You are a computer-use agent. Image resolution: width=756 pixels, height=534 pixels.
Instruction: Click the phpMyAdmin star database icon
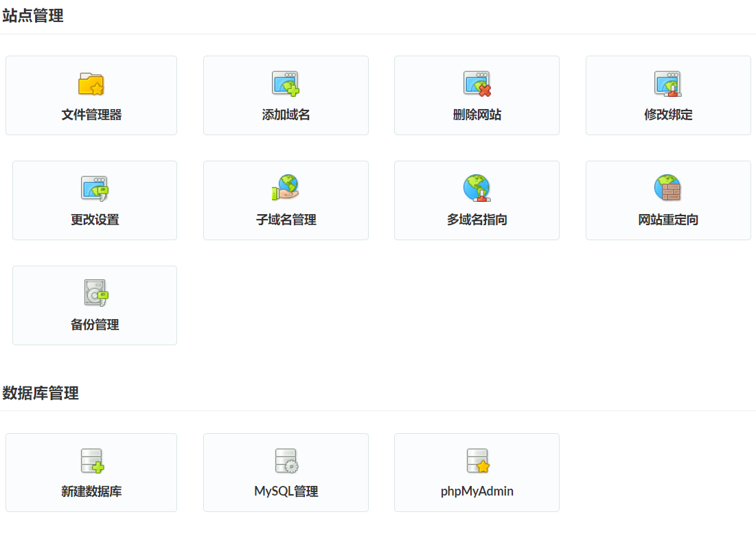477,461
